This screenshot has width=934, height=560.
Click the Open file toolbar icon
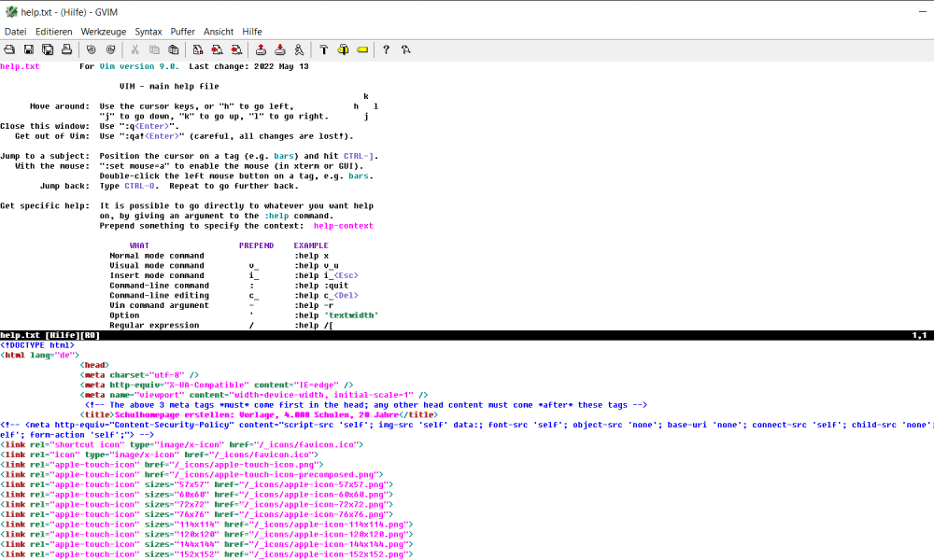9,50
